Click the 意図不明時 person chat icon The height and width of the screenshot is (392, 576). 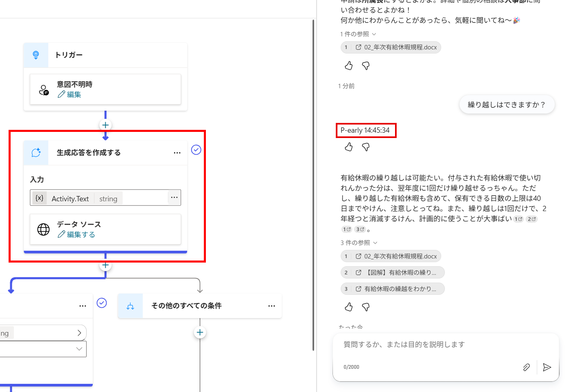coord(44,90)
